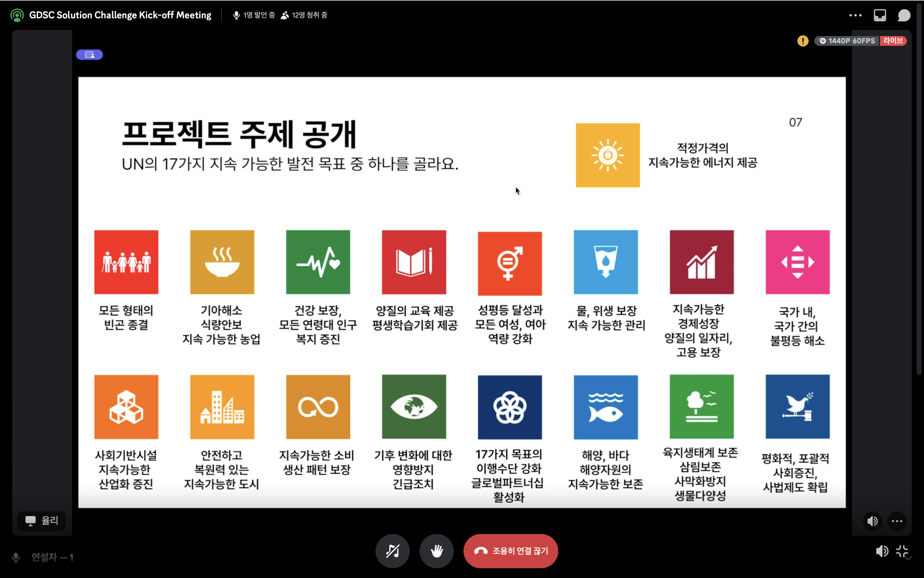
Task: Open the inbox icon in top bar
Action: [880, 15]
